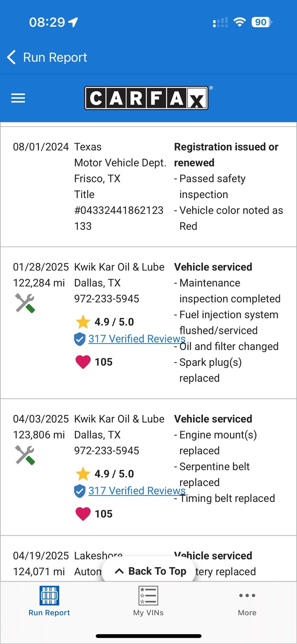Image resolution: width=297 pixels, height=644 pixels.
Task: Open 317 Verified Reviews for 04/03/2025 service
Action: (x=137, y=491)
